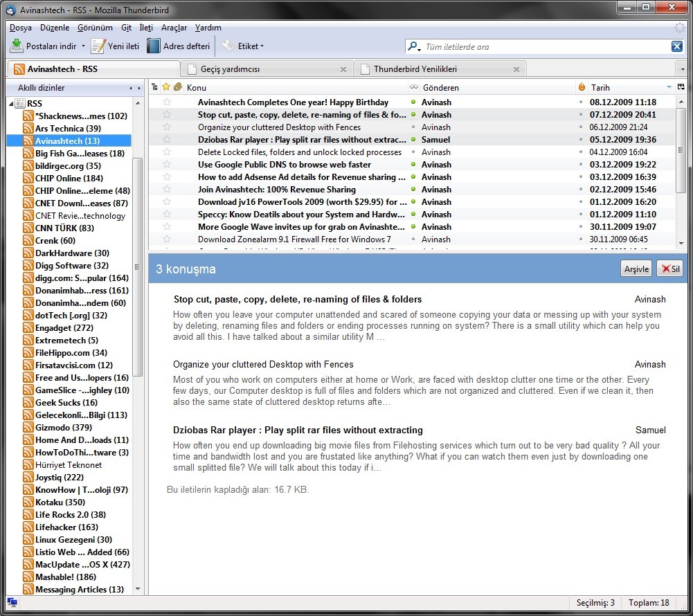This screenshot has height=616, width=693.
Task: Click the Postaları indir download icon
Action: pyautogui.click(x=17, y=46)
